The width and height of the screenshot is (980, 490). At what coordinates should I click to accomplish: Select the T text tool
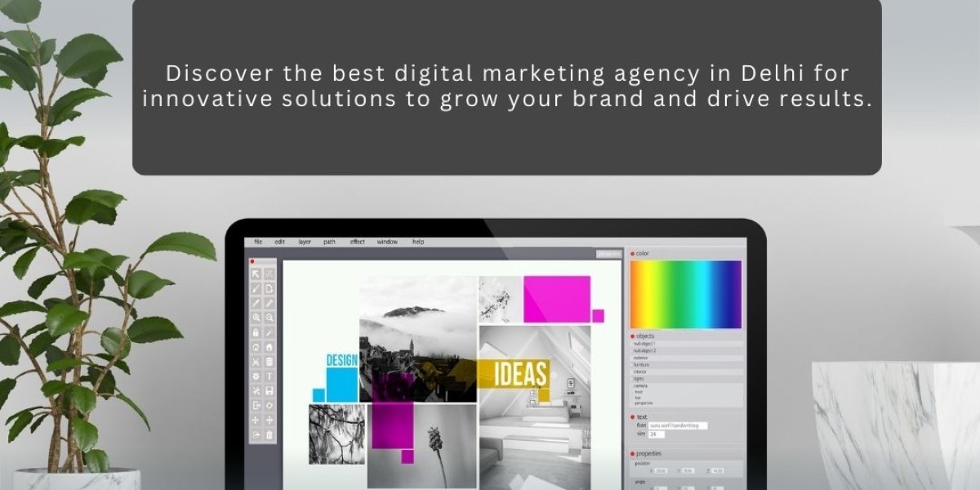pos(269,376)
